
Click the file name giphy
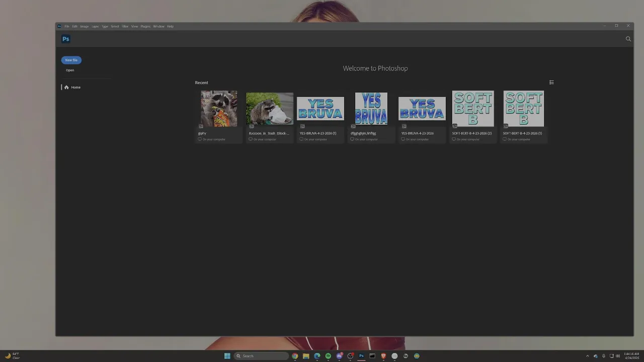click(202, 133)
